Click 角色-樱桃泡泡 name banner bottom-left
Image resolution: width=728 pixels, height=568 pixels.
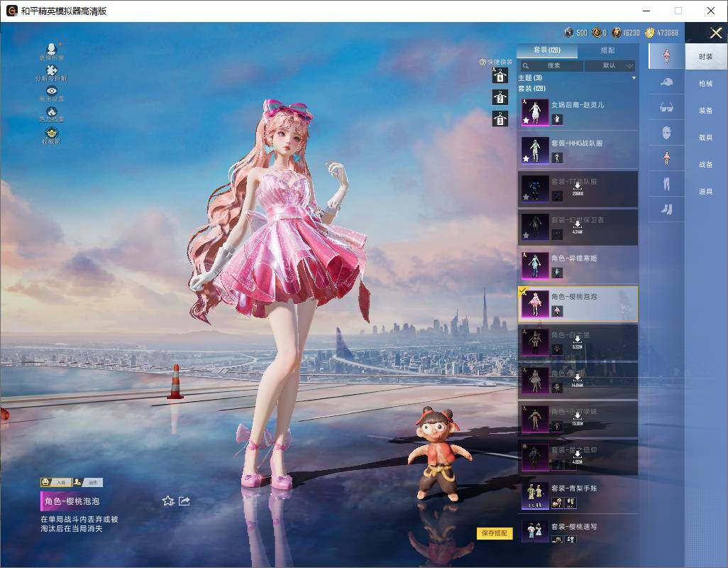coord(72,501)
